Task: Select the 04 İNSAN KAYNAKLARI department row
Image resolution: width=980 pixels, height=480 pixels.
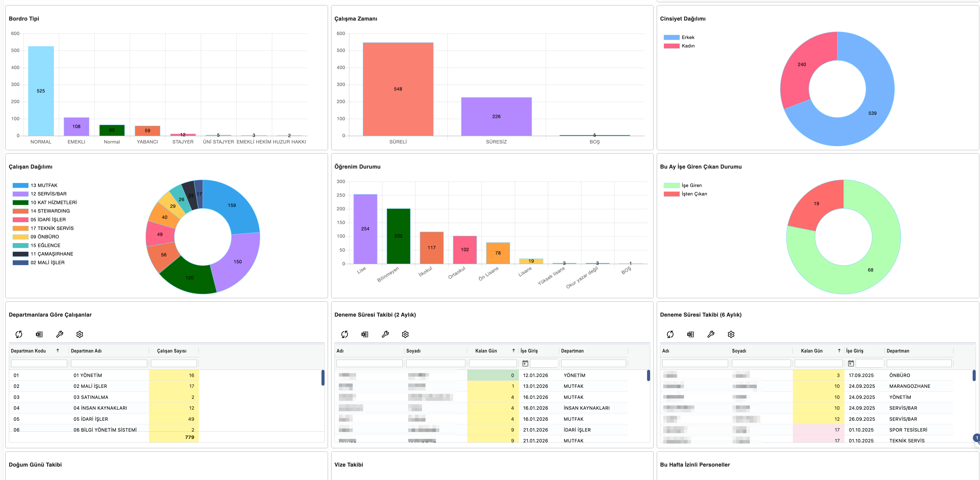Action: 100,408
